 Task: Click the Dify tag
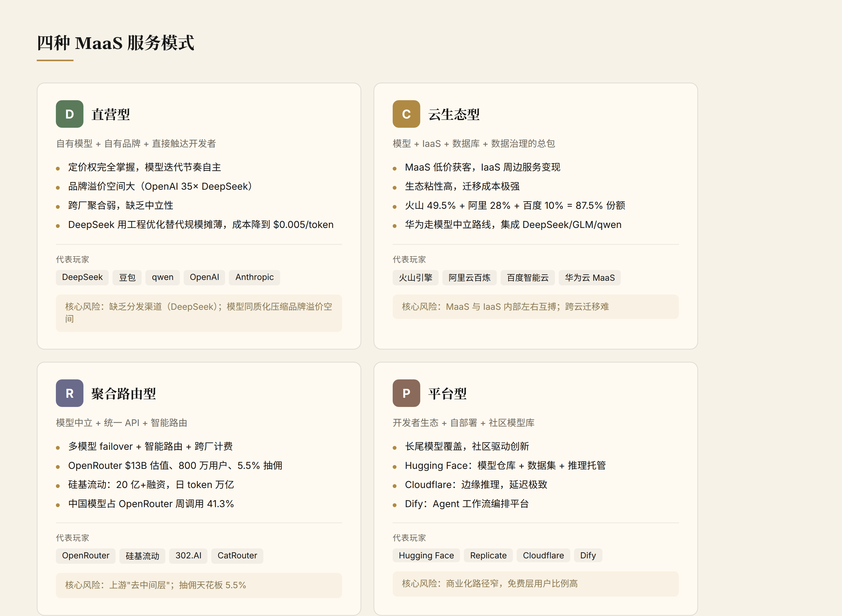(588, 556)
